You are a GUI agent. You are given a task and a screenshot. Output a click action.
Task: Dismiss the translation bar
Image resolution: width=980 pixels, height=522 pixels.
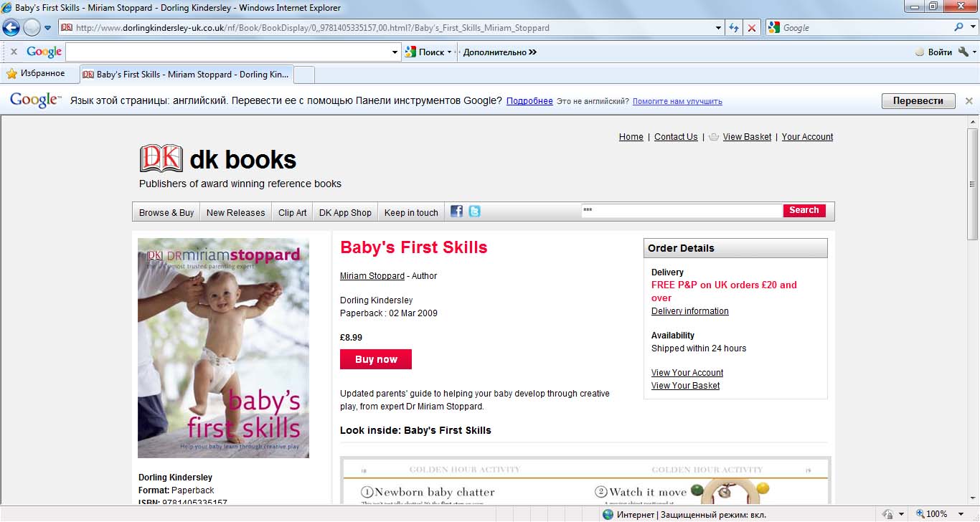tap(969, 101)
